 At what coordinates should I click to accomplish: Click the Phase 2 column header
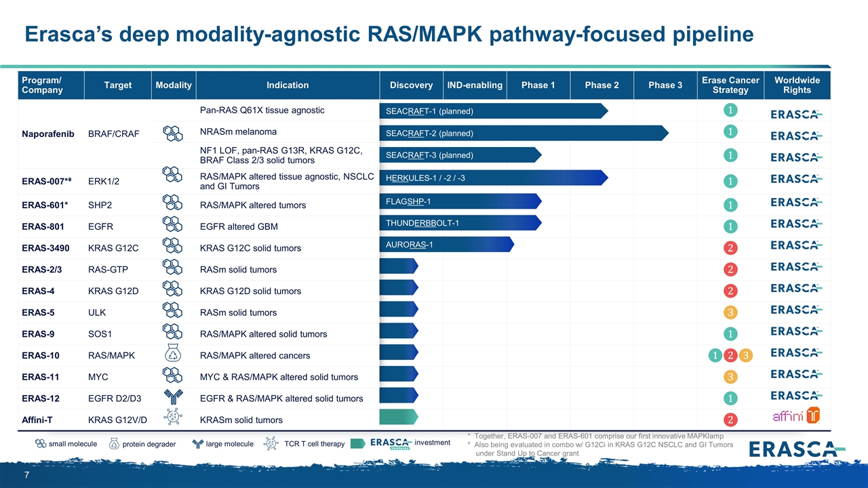coord(602,85)
